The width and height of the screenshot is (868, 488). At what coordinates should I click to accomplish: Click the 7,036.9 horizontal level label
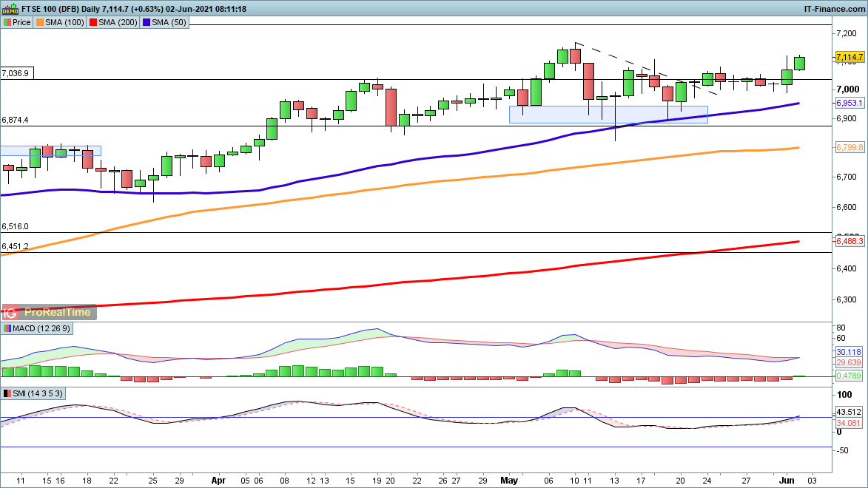coord(16,73)
